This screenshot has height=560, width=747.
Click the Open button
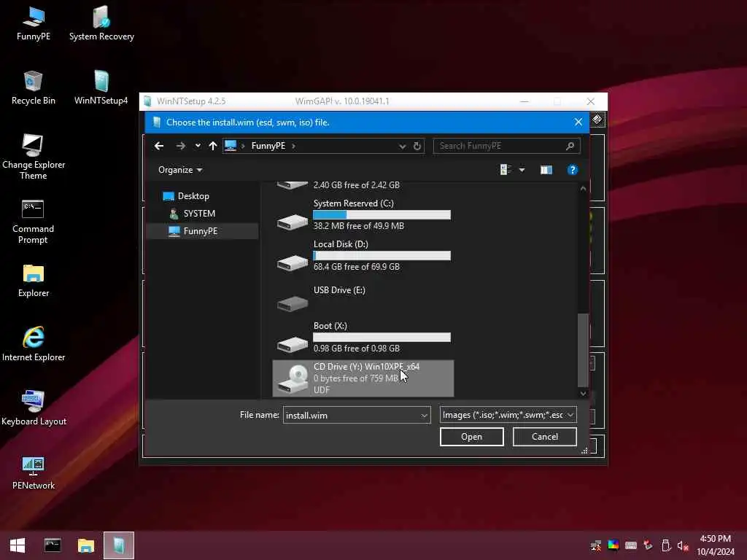472,437
